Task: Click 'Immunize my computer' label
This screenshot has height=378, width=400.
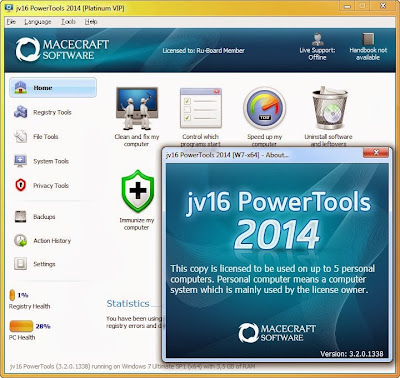Action: click(x=137, y=224)
